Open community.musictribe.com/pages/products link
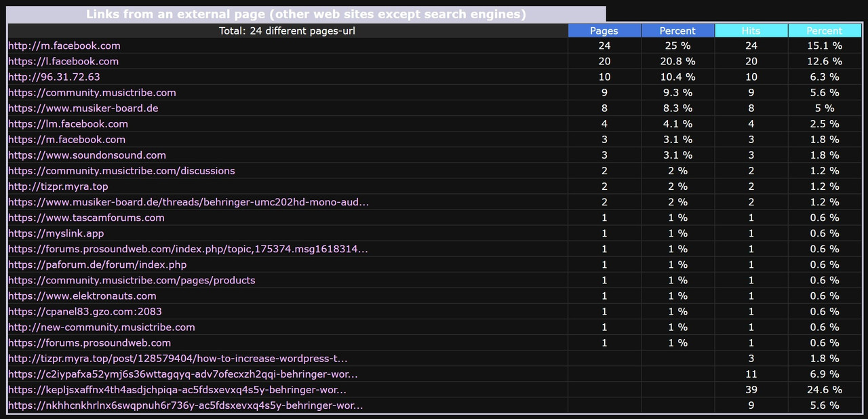Screen dimensions: 868x419 coord(132,279)
